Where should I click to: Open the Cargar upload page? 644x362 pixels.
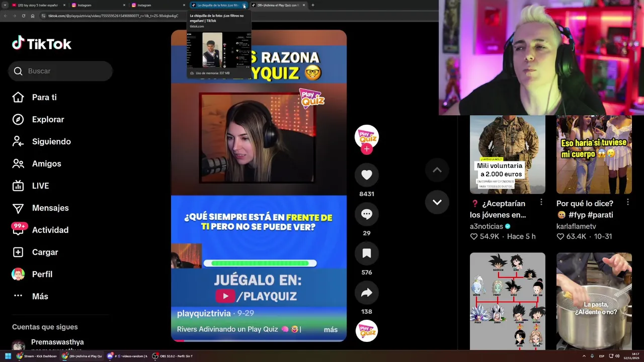click(45, 252)
